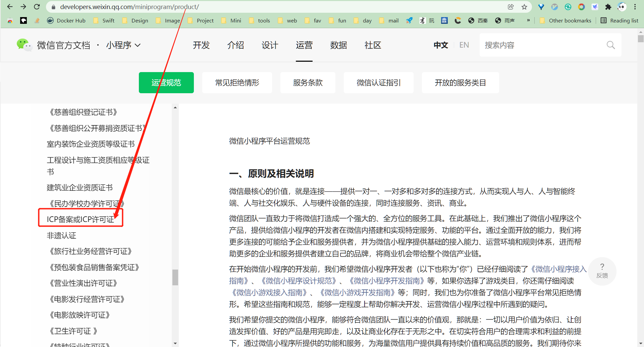Open the 《微信小程序开发指南》 link

(x=386, y=281)
